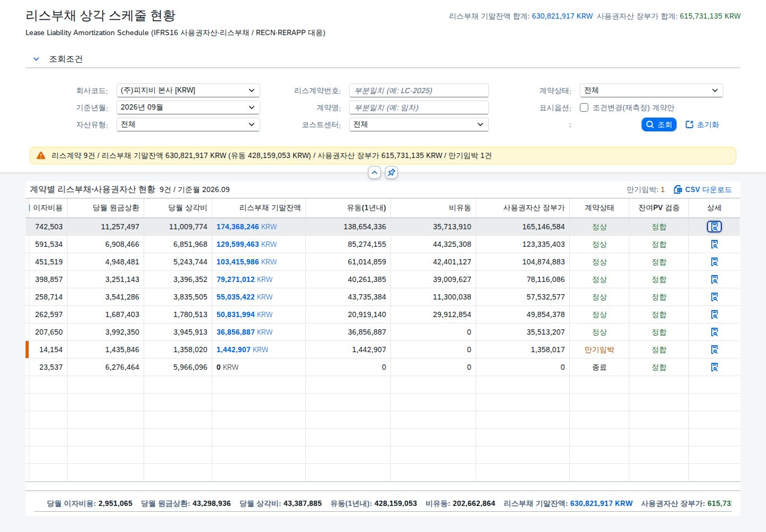
Task: Collapse header with the up-chevron button
Action: [374, 172]
